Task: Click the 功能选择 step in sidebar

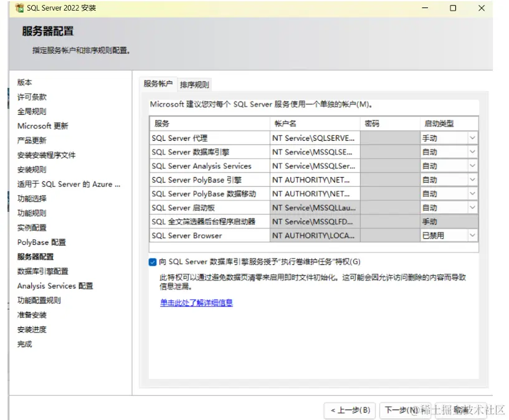Action: (32, 199)
